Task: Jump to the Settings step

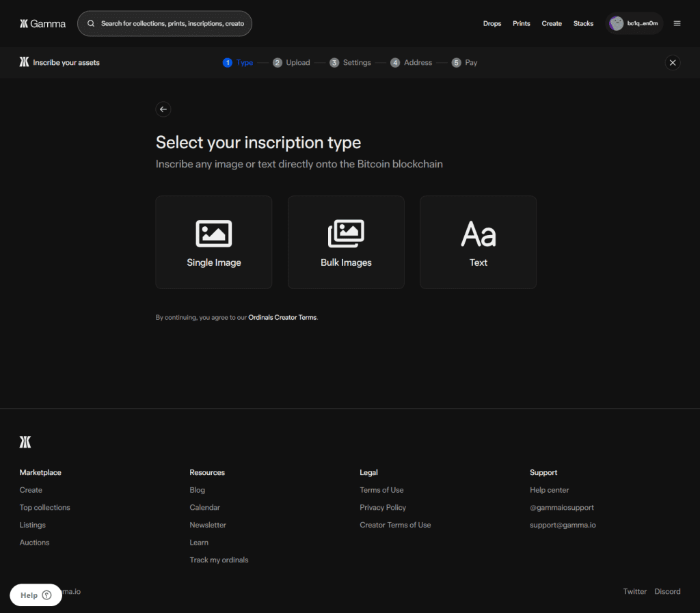Action: (350, 63)
